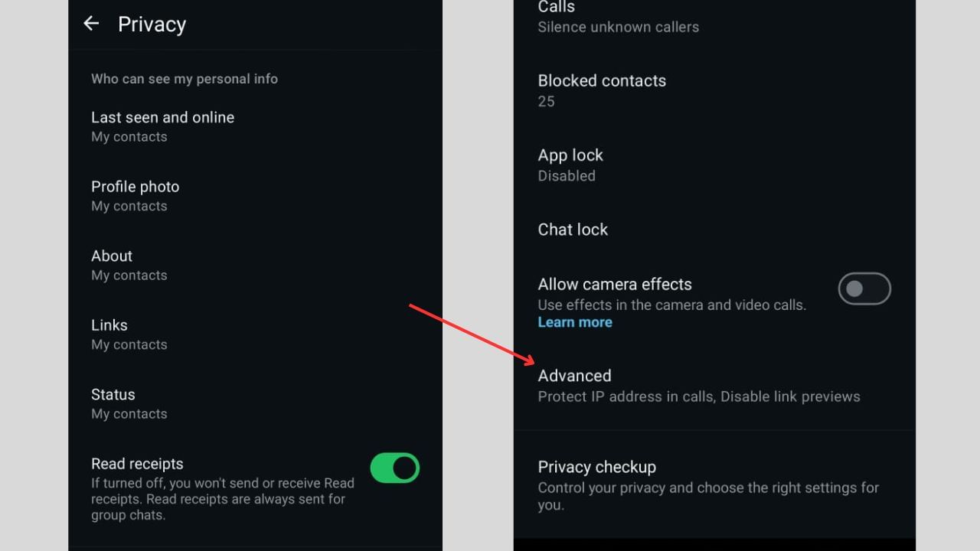Screen dimensions: 980x551
Task: Turn off the Read receipts toggle
Action: click(x=394, y=468)
